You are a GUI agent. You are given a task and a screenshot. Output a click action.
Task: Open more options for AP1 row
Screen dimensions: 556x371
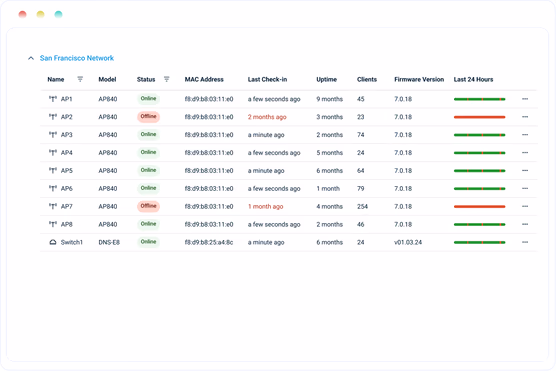pos(525,99)
